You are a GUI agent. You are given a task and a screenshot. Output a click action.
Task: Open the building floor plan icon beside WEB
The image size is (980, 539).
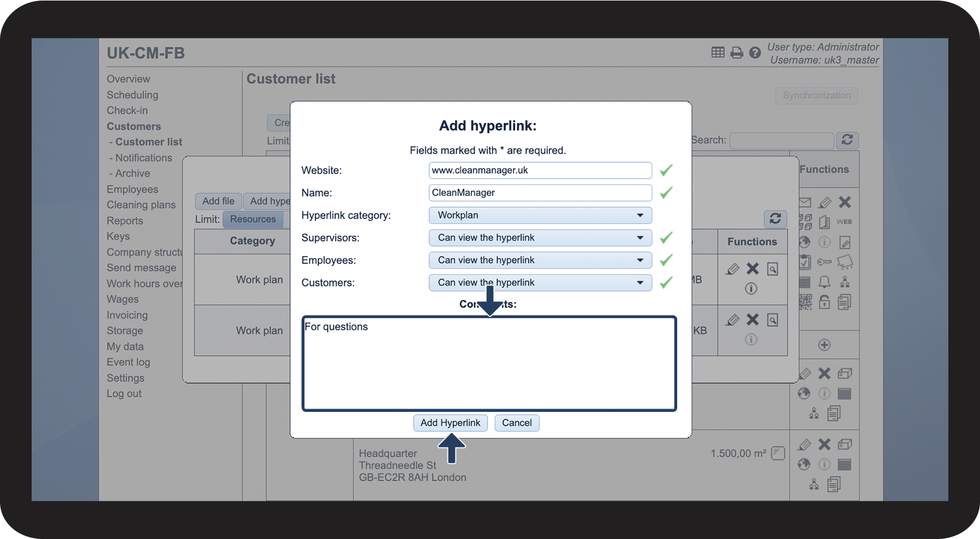coord(825,222)
